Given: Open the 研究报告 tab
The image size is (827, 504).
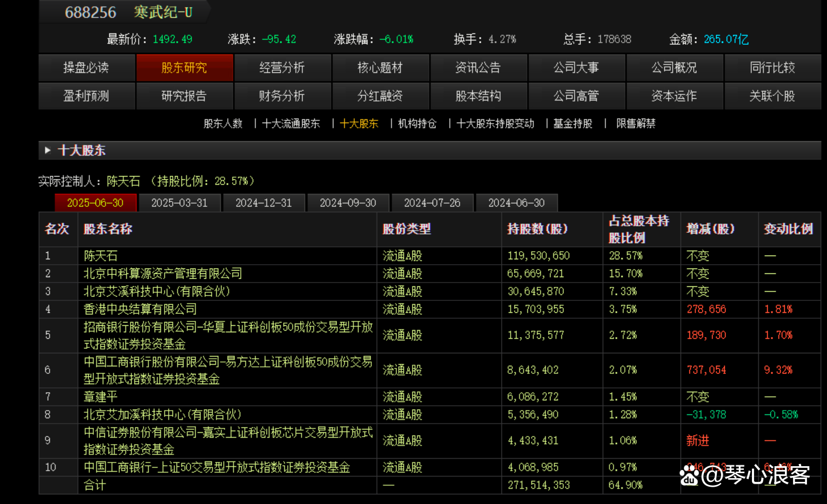Looking at the screenshot, I should pyautogui.click(x=184, y=96).
